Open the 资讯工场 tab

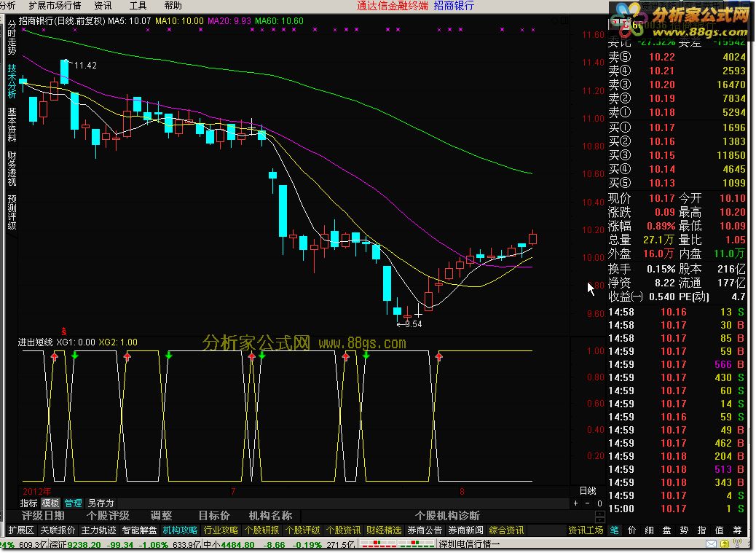586,530
